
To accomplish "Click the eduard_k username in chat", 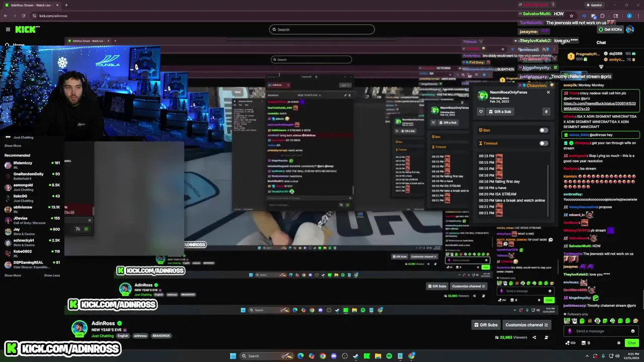I will (x=577, y=215).
